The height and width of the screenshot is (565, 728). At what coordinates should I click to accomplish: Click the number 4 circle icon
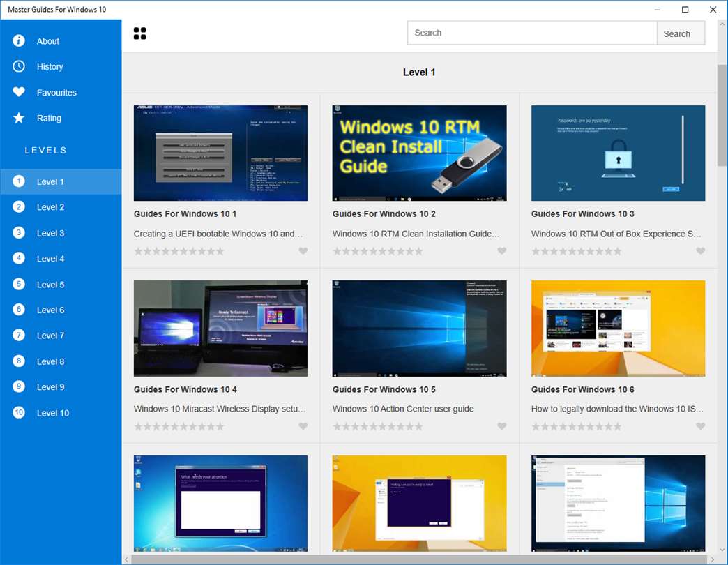(x=19, y=258)
